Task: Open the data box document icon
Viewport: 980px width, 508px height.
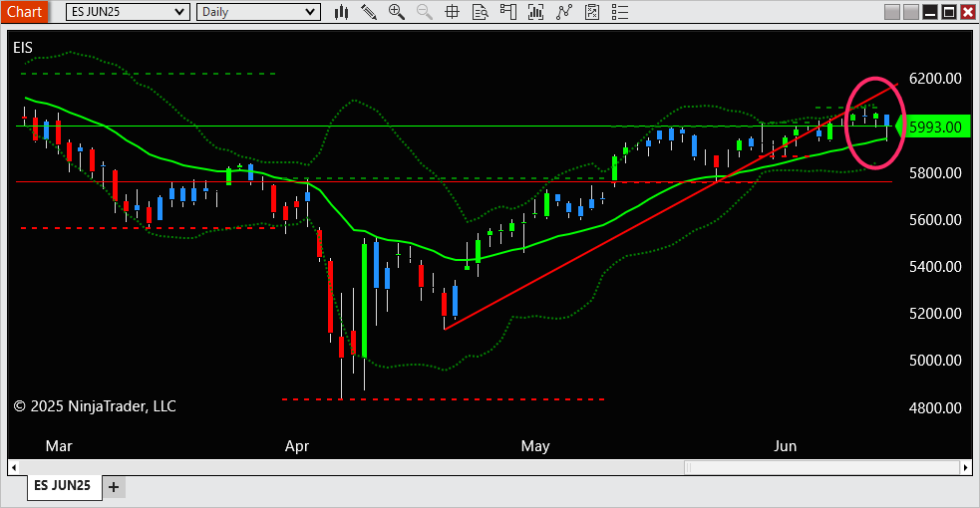Action: [480, 12]
